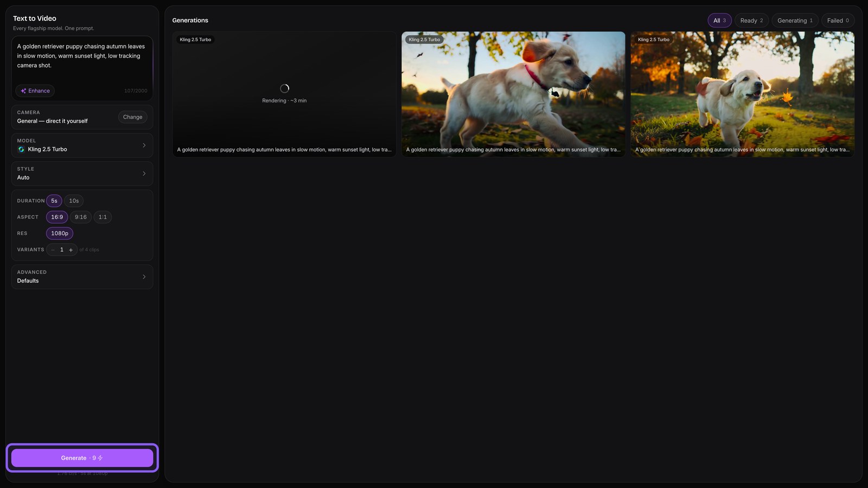Open the rendering video card
868x488 pixels.
pos(284,94)
